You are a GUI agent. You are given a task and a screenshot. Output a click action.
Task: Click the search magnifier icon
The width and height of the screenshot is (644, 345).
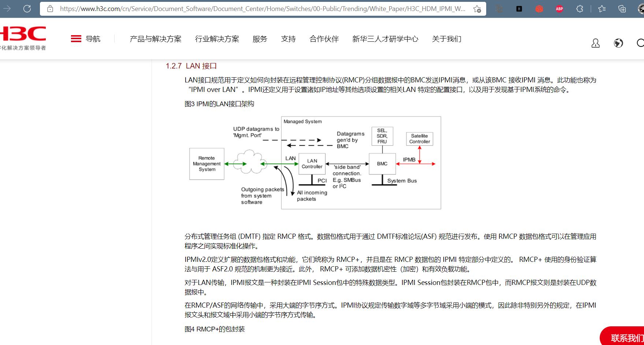point(641,43)
